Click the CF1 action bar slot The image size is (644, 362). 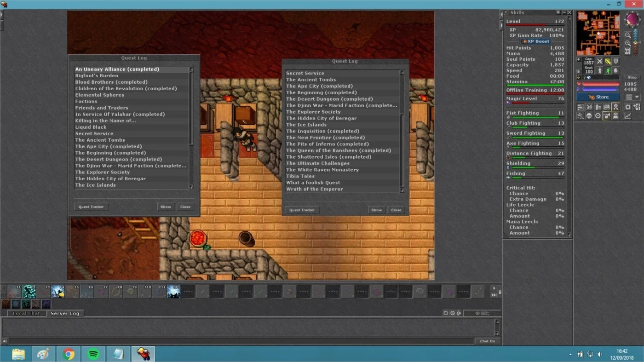click(x=173, y=291)
